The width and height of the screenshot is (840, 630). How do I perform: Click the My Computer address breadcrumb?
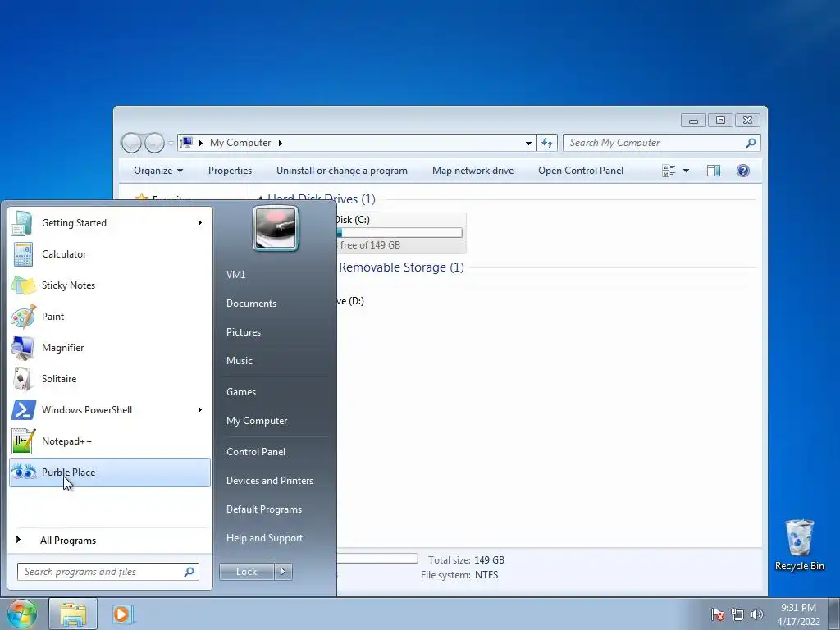click(x=240, y=143)
